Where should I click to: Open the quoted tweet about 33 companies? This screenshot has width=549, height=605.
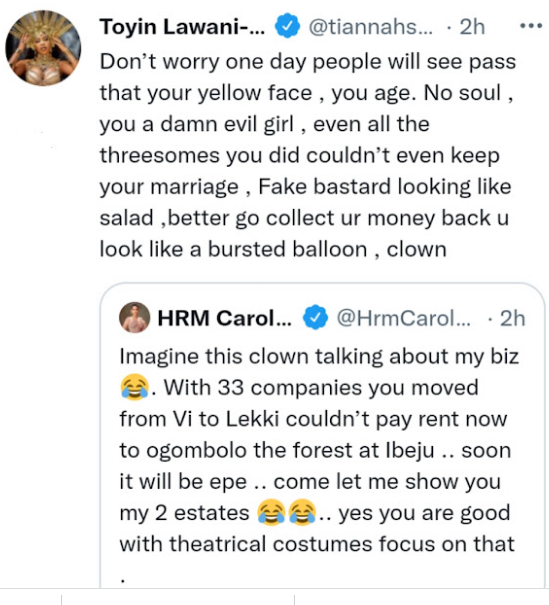(323, 435)
